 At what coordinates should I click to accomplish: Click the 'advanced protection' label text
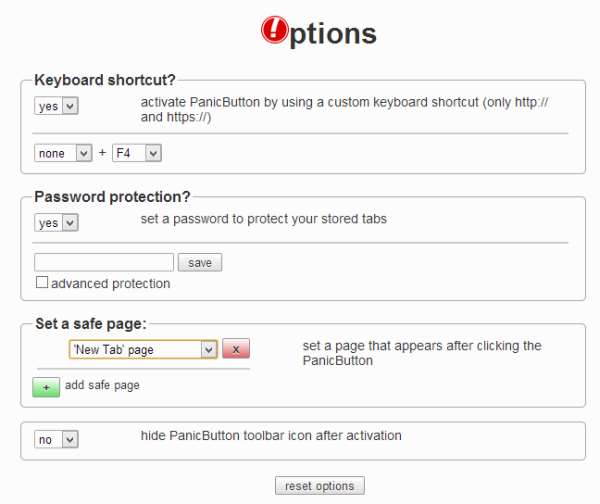point(111,284)
